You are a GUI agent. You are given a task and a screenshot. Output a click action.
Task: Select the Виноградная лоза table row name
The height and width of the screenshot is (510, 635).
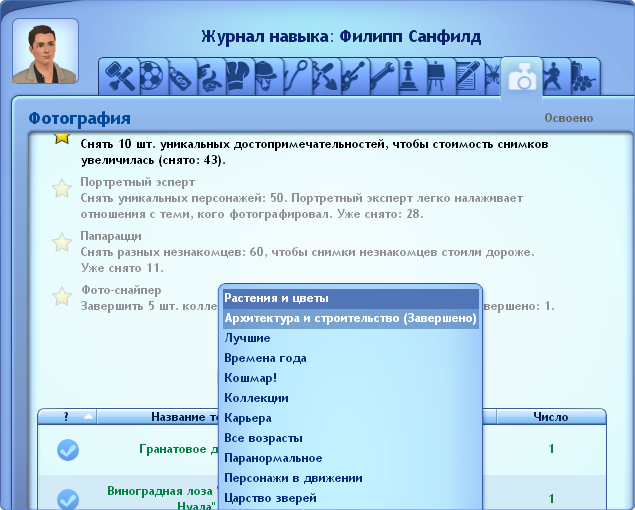click(163, 498)
